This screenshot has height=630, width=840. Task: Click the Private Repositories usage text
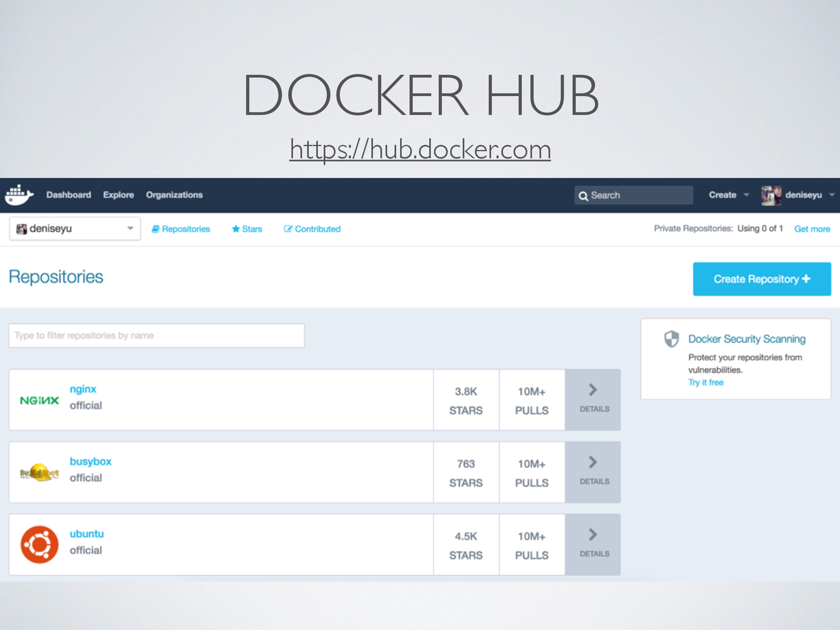pyautogui.click(x=718, y=228)
